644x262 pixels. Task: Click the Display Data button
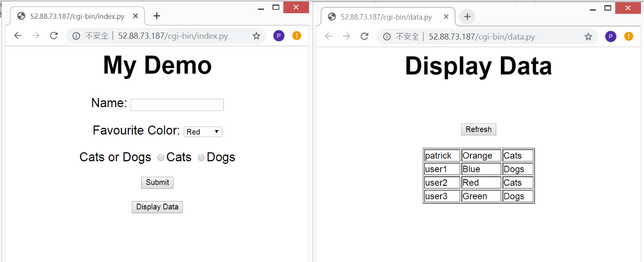coord(157,207)
